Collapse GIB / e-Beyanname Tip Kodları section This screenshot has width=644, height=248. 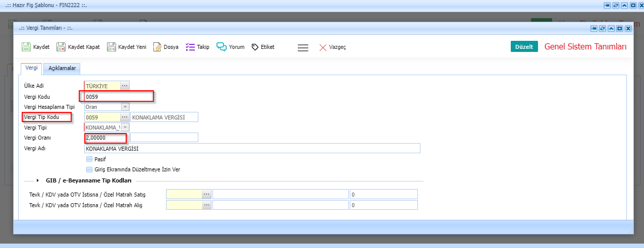(38, 180)
